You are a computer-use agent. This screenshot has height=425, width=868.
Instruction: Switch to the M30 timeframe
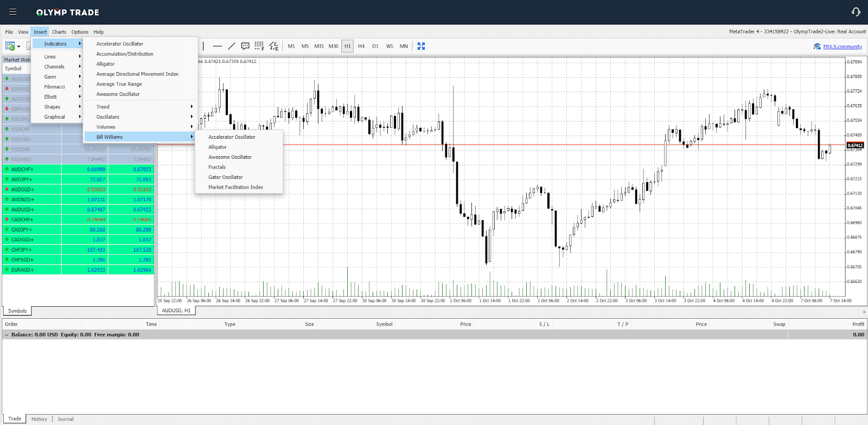(x=333, y=46)
